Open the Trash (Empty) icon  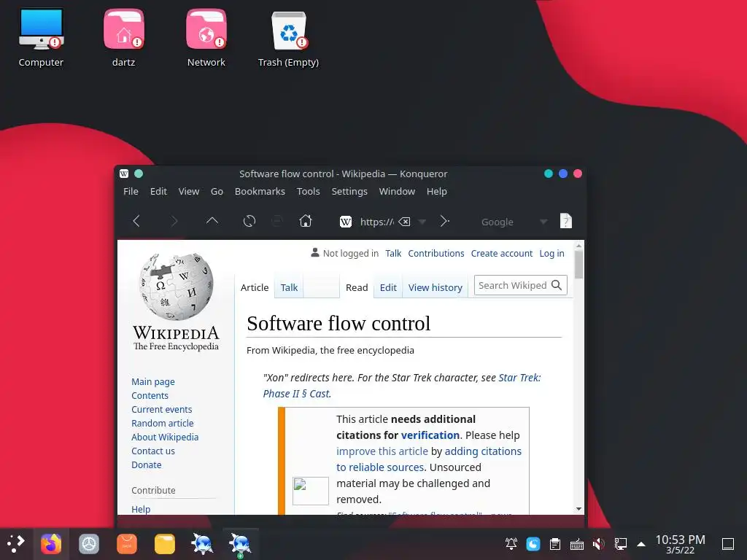click(289, 31)
